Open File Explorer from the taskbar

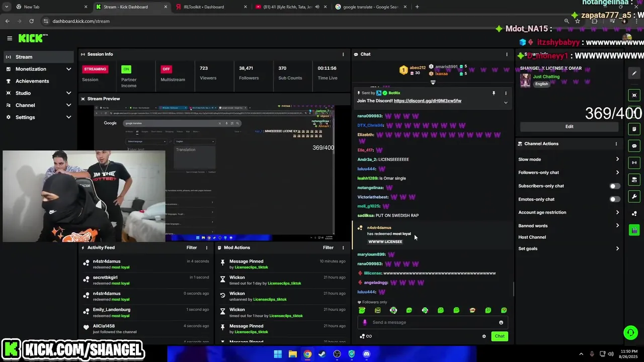292,354
